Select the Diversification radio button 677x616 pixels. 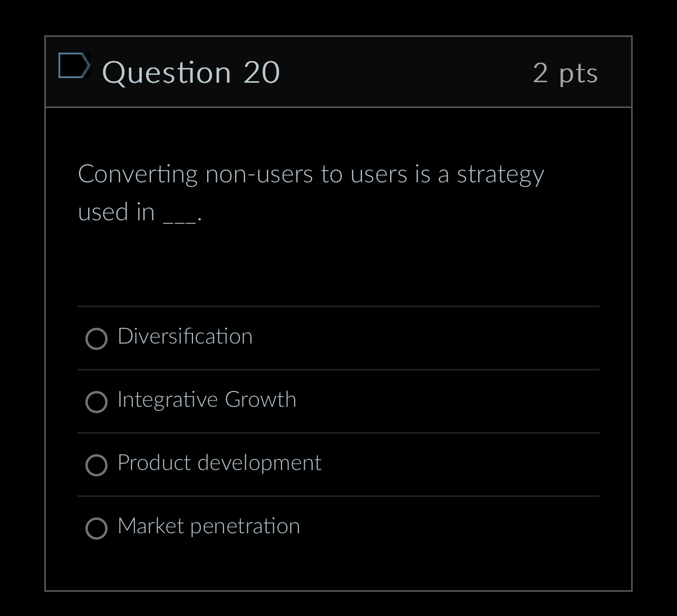click(96, 340)
